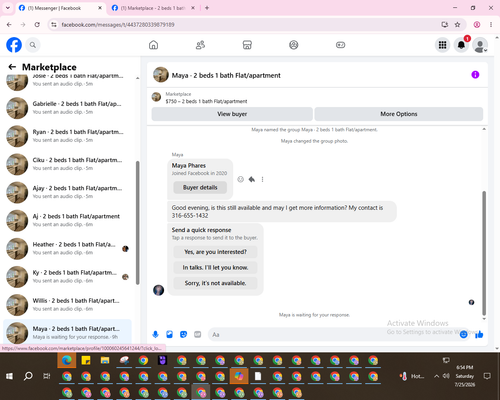Open Ajay's conversation in the list

[67, 192]
